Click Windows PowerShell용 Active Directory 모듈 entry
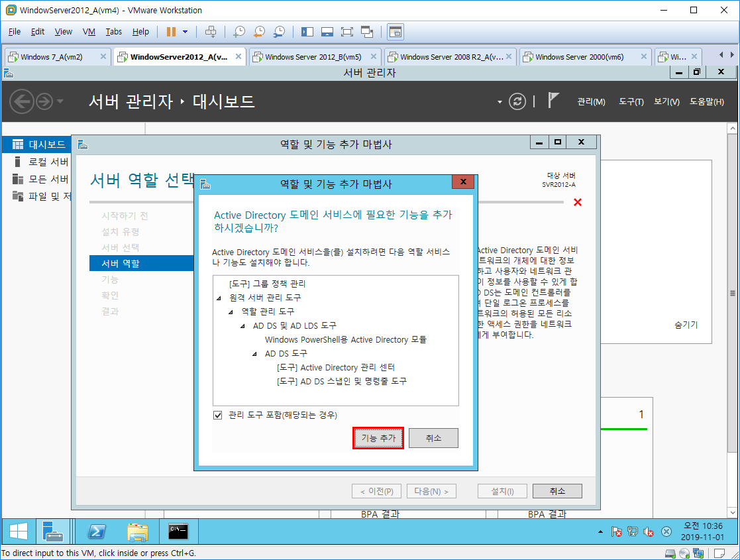 [x=345, y=339]
